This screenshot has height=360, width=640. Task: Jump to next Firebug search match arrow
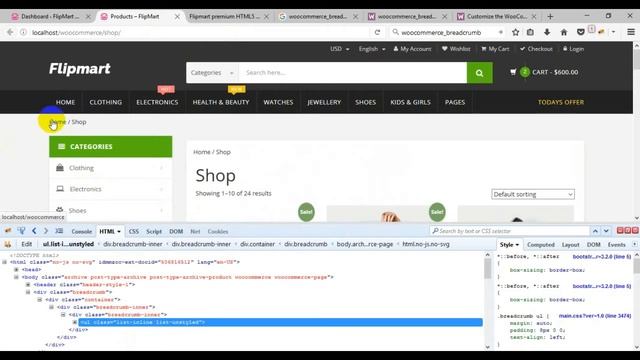[x=606, y=231]
